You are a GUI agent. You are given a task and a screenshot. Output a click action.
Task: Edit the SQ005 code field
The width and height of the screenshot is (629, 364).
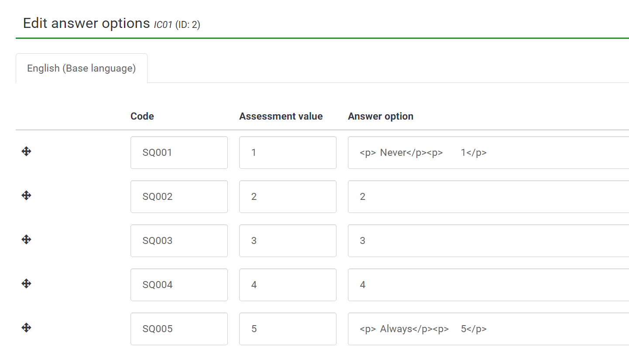[179, 329]
